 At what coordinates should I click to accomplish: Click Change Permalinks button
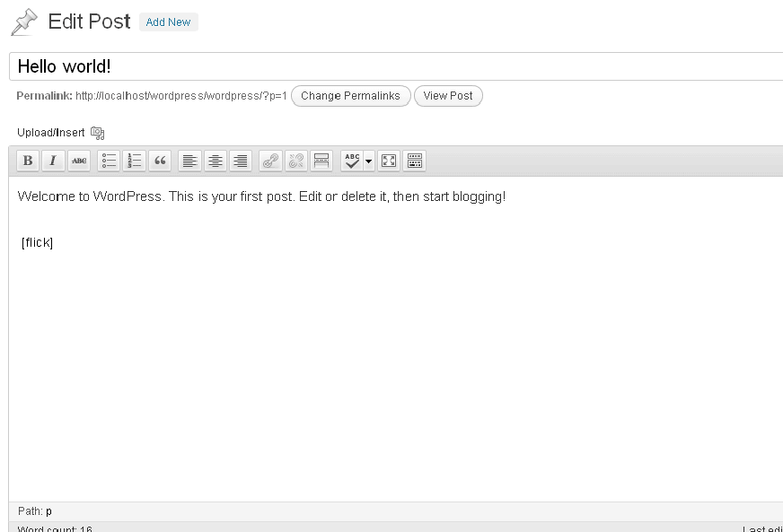[350, 96]
